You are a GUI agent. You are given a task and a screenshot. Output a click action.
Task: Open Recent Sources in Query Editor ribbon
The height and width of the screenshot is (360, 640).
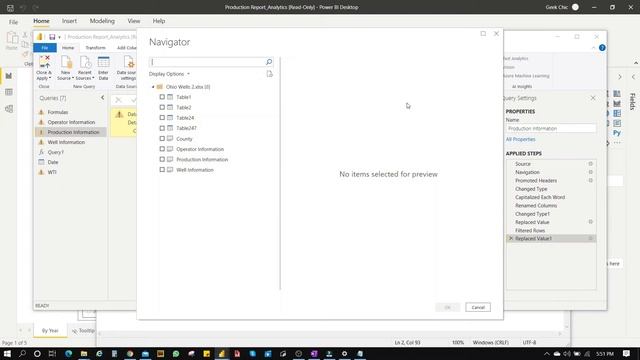coord(85,62)
